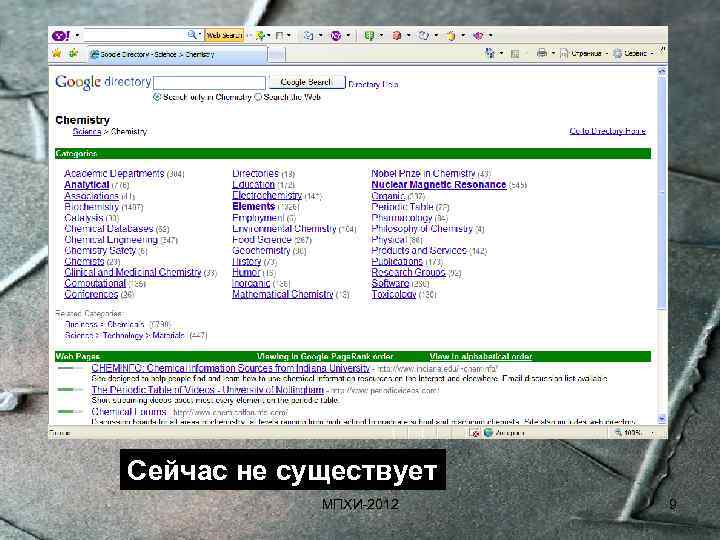Open the Electrochemistry category
This screenshot has height=540, width=720.
(x=267, y=195)
